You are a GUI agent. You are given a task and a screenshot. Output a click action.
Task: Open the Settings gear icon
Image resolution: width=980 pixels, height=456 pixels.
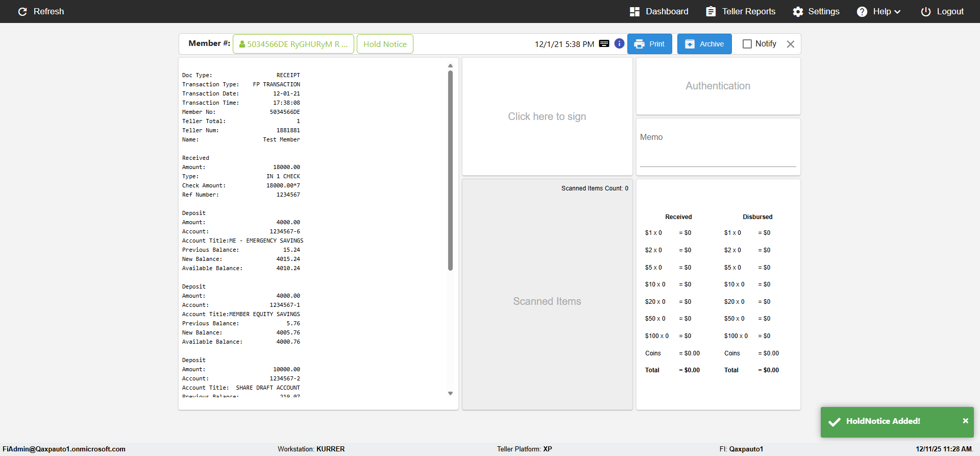(x=798, y=11)
